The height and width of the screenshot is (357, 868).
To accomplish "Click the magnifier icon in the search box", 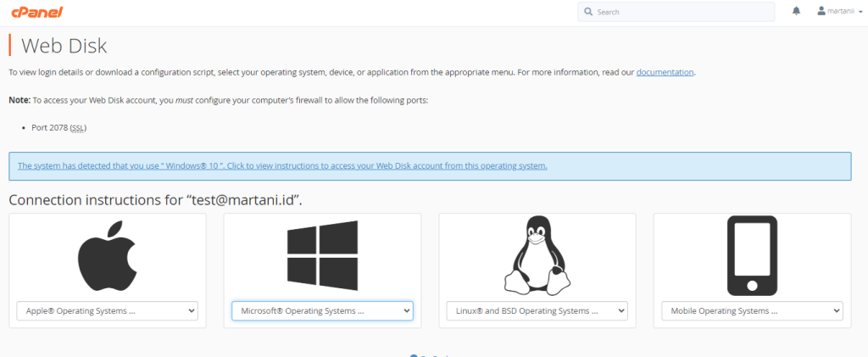I will (x=588, y=12).
